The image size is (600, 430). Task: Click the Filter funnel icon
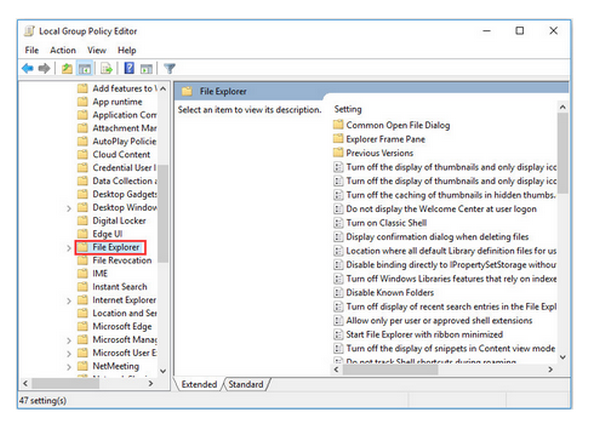170,68
